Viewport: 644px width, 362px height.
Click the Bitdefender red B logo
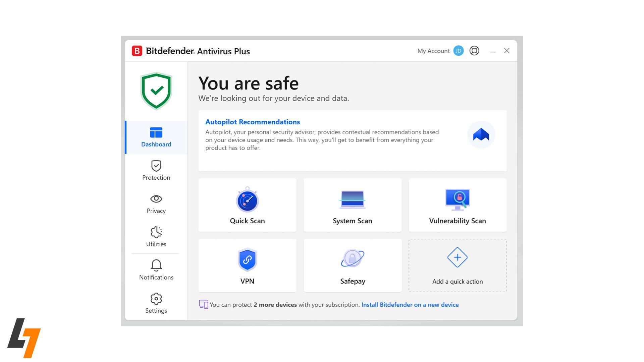coord(137,51)
